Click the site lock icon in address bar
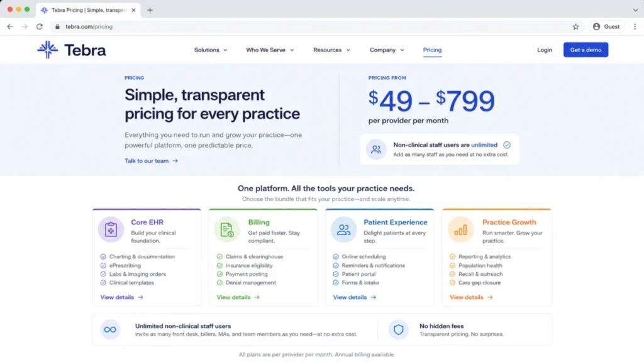This screenshot has width=644, height=362. tap(57, 26)
